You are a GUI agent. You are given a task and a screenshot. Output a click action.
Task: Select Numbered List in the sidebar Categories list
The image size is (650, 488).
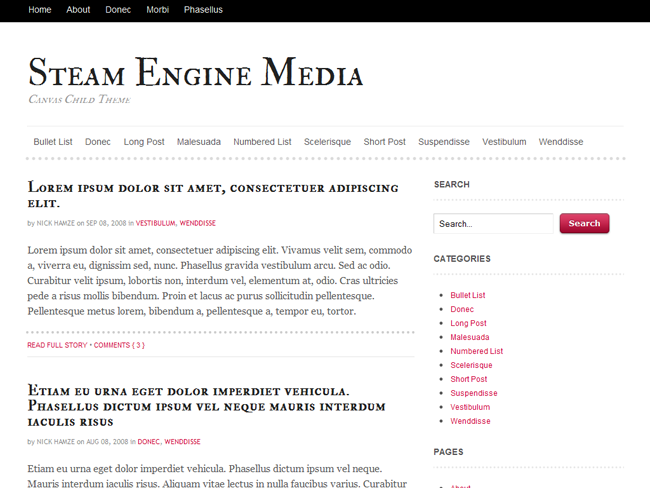477,351
